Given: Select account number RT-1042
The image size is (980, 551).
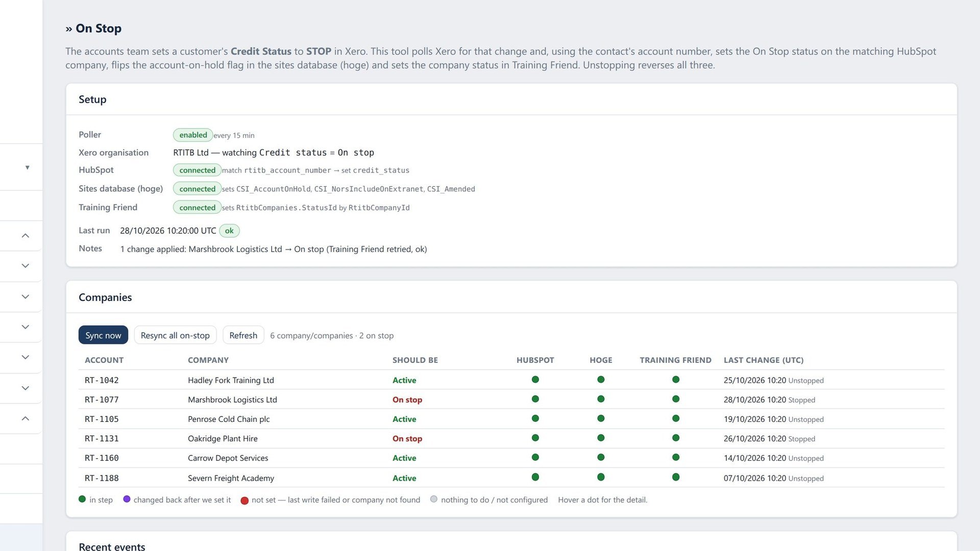Looking at the screenshot, I should [x=102, y=380].
